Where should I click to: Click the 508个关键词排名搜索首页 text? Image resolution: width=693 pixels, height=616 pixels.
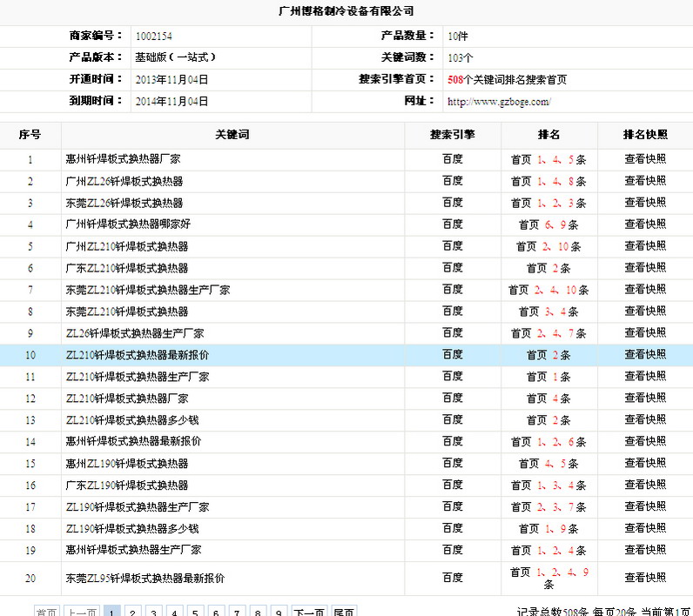coord(507,79)
